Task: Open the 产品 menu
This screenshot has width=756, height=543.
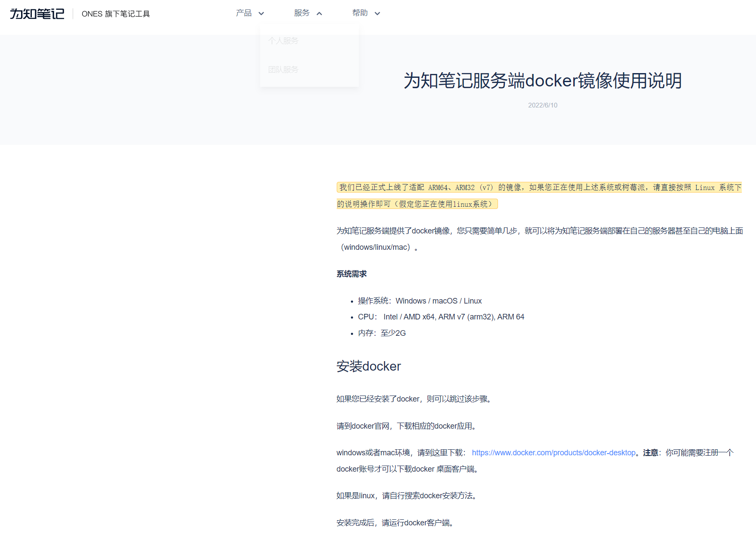Action: 244,13
